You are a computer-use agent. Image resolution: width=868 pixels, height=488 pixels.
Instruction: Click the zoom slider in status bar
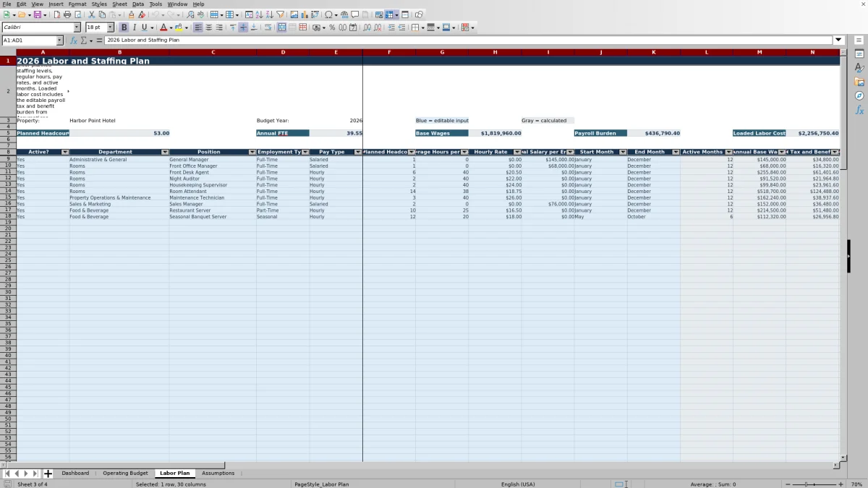click(x=814, y=484)
